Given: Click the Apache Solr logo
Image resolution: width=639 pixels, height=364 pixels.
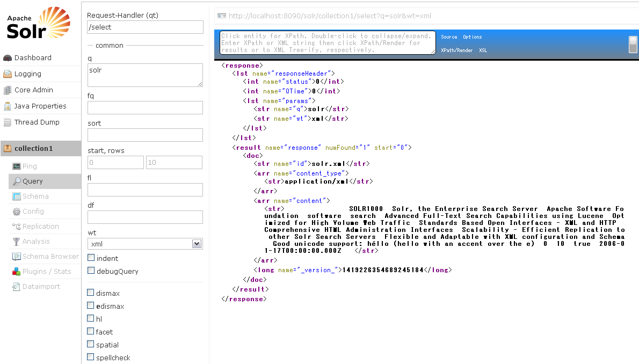Looking at the screenshot, I should (39, 23).
